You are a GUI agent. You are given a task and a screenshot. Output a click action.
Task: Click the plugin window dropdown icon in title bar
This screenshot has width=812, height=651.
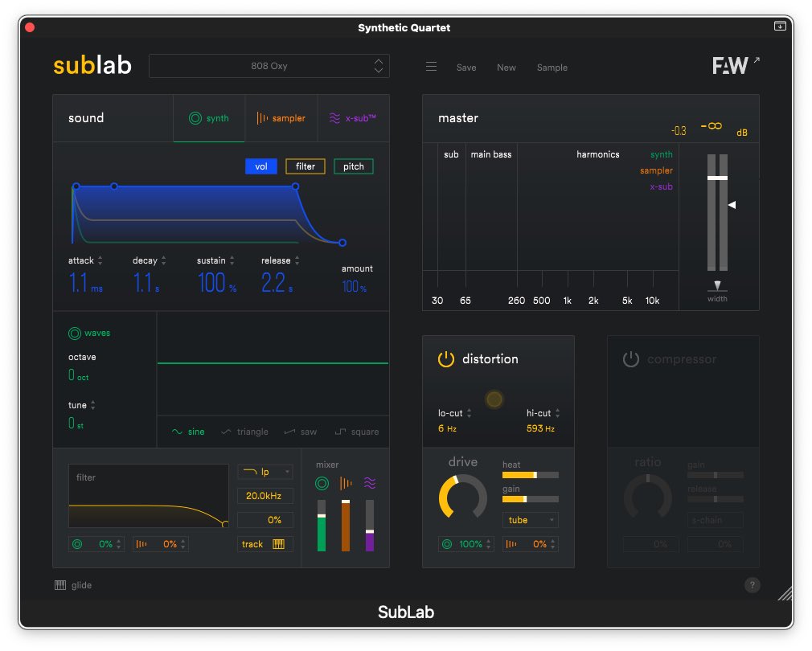tap(780, 26)
